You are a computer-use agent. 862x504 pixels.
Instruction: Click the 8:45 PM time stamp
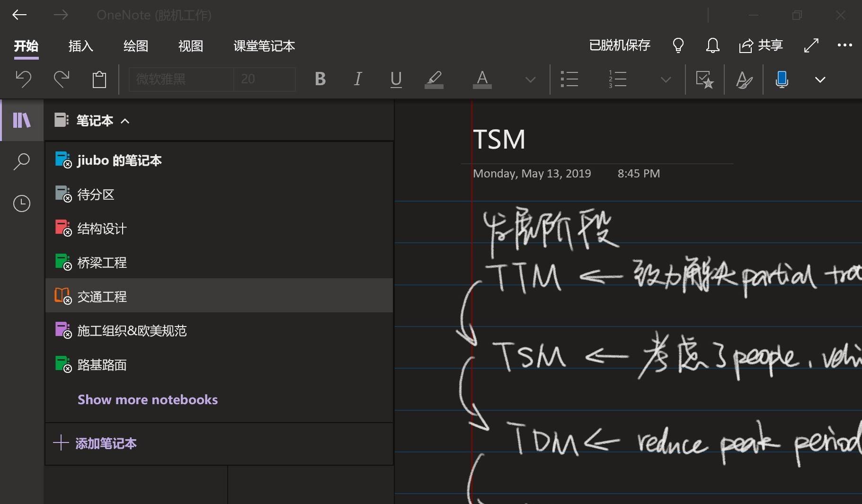click(x=639, y=174)
